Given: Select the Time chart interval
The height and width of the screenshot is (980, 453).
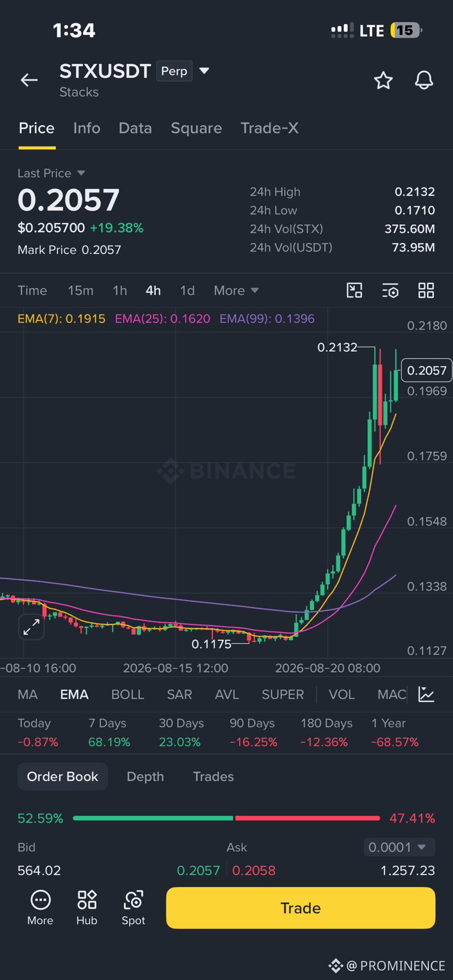Looking at the screenshot, I should (32, 290).
